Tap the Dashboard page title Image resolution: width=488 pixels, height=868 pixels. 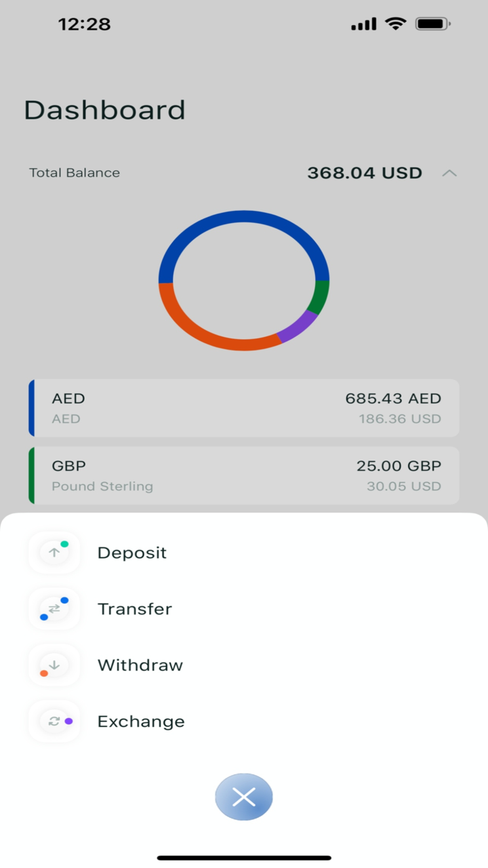point(104,110)
